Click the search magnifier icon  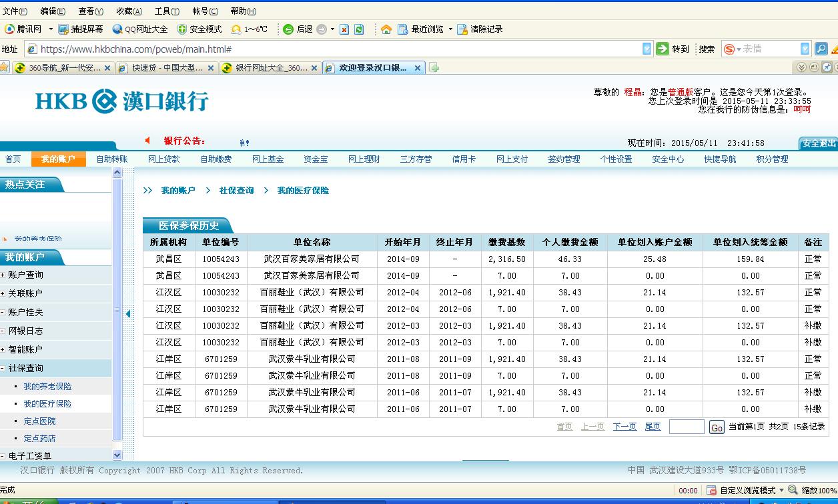[x=821, y=49]
